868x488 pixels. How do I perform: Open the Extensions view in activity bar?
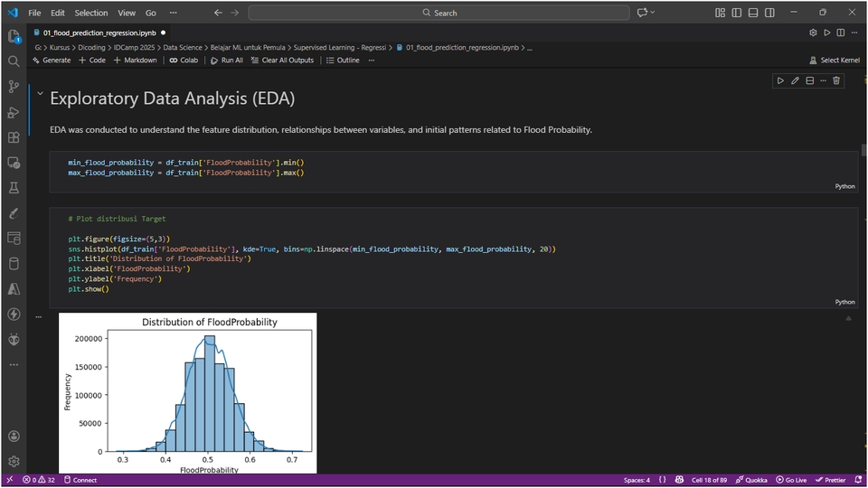[14, 137]
